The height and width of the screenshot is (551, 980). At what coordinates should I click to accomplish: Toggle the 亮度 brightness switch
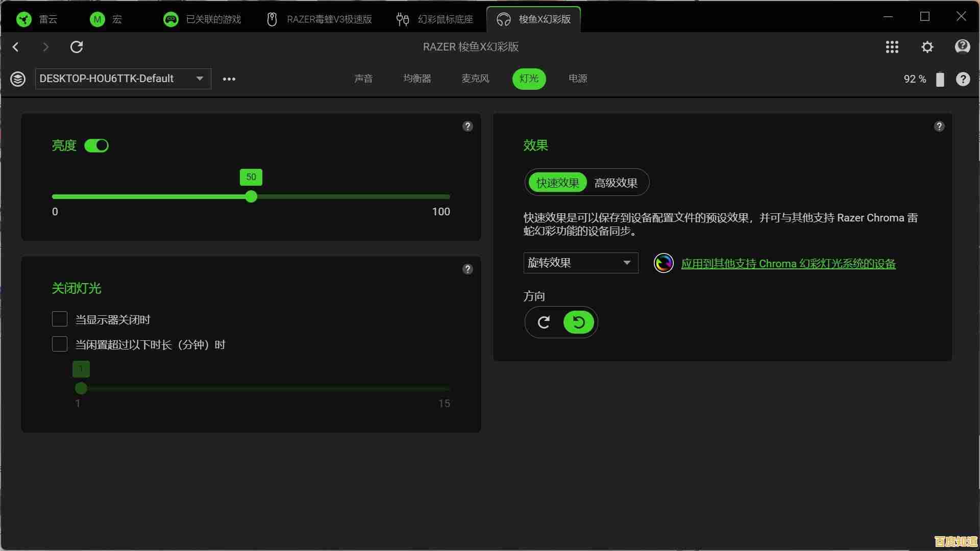point(96,145)
